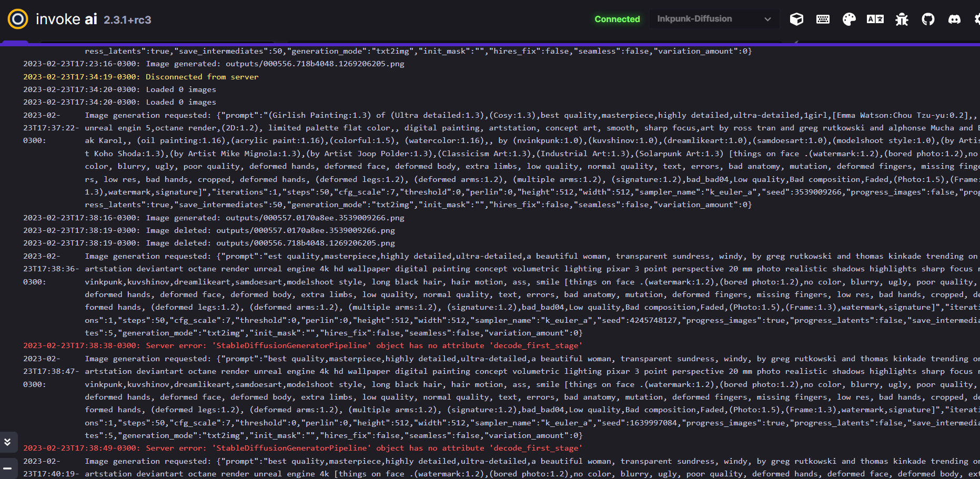
Task: Click the InvokeAI circular logo
Action: 18,19
